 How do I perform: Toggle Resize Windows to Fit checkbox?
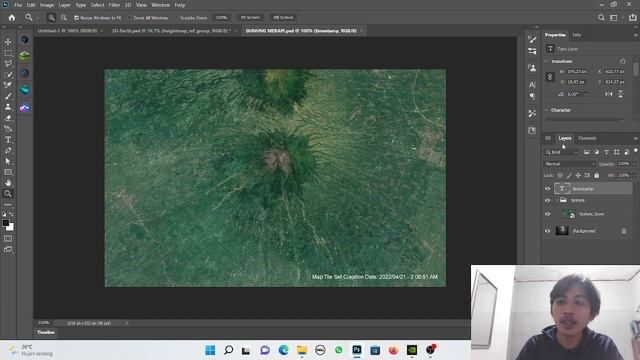76,18
